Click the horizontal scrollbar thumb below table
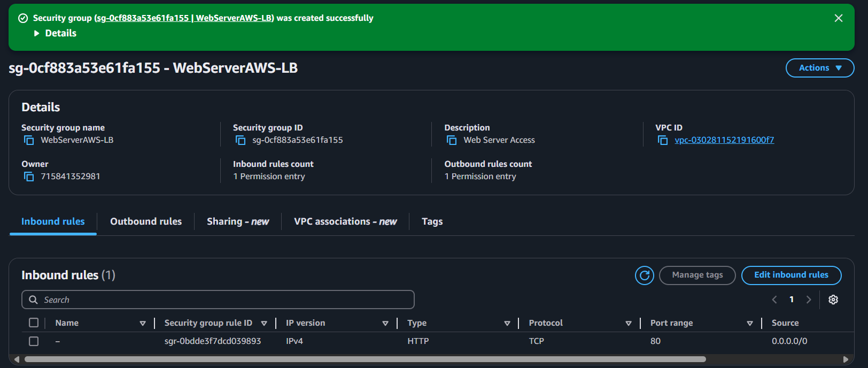 pyautogui.click(x=365, y=359)
